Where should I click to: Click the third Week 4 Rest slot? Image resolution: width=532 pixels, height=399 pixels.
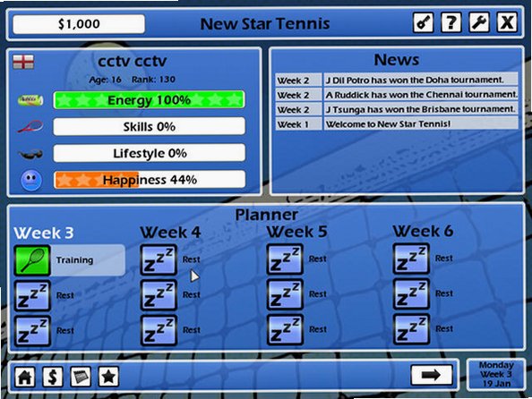tap(159, 330)
